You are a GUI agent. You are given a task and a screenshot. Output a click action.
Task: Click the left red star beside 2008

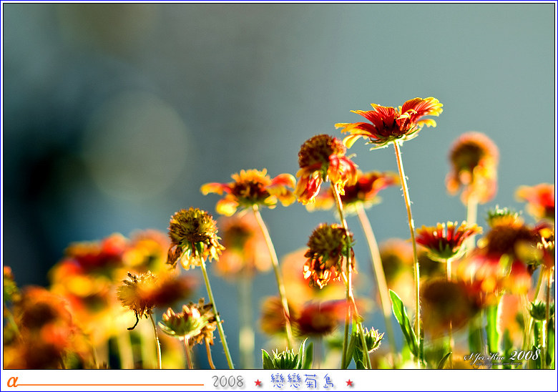258,383
